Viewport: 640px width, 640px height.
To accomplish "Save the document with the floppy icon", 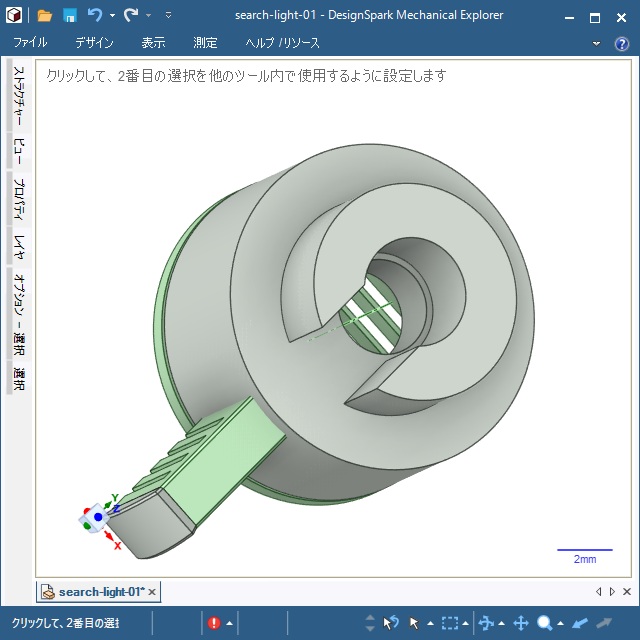I will point(70,15).
